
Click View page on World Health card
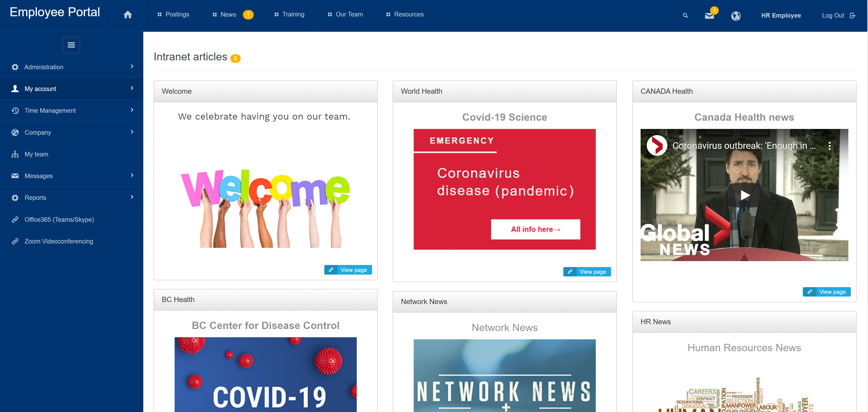pyautogui.click(x=587, y=272)
